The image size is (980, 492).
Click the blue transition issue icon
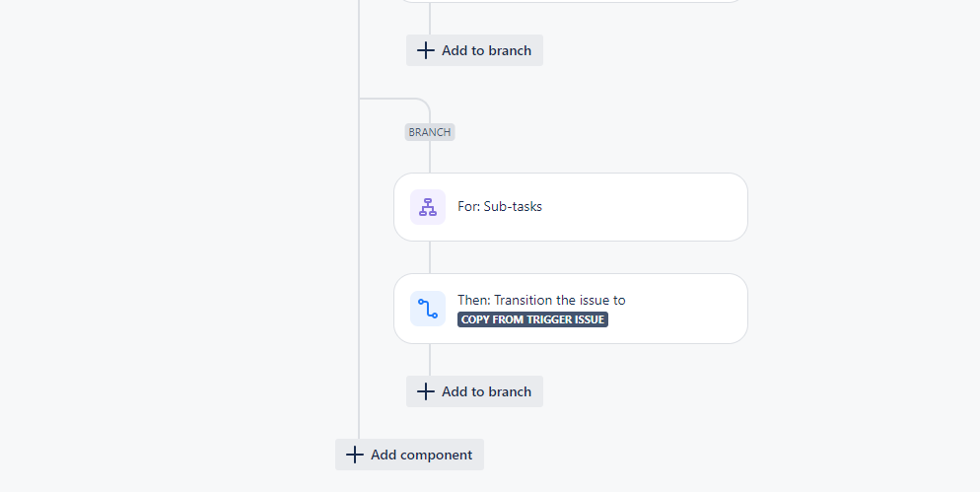click(x=428, y=309)
